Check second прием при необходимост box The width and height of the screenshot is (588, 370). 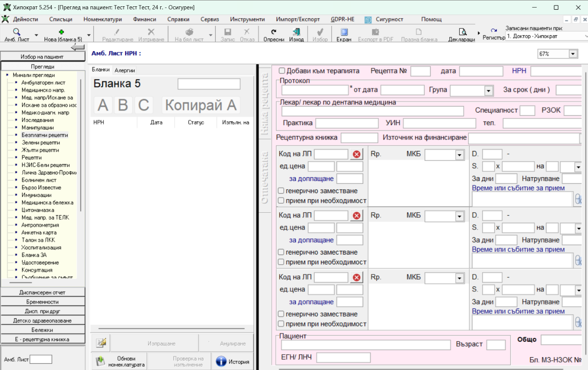click(281, 262)
